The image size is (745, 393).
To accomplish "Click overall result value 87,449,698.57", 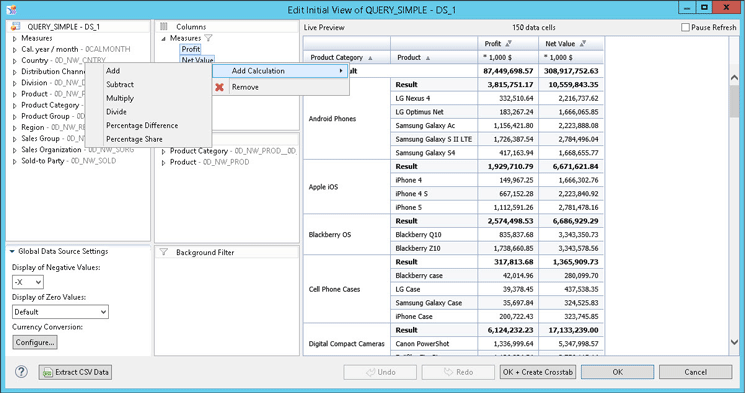I will [508, 71].
